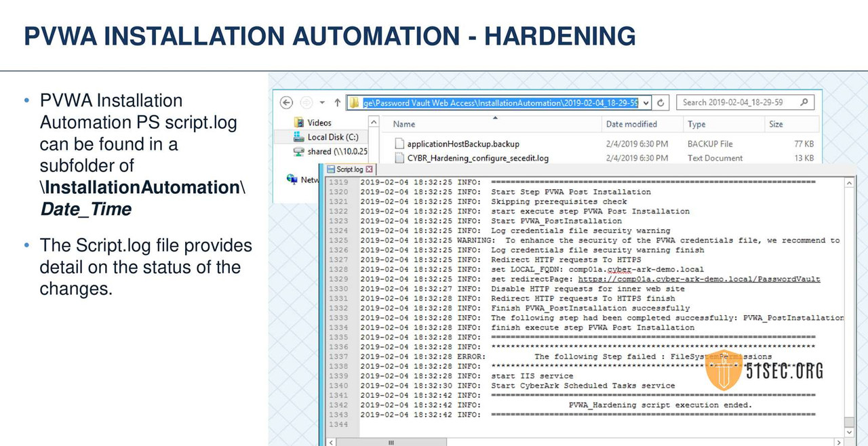
Task: Select Videos in the navigation pane
Action: click(x=319, y=123)
